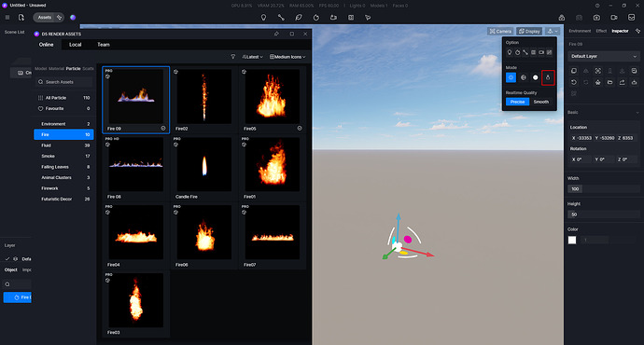Open the Inspector tab
The height and width of the screenshot is (345, 644).
click(x=620, y=31)
